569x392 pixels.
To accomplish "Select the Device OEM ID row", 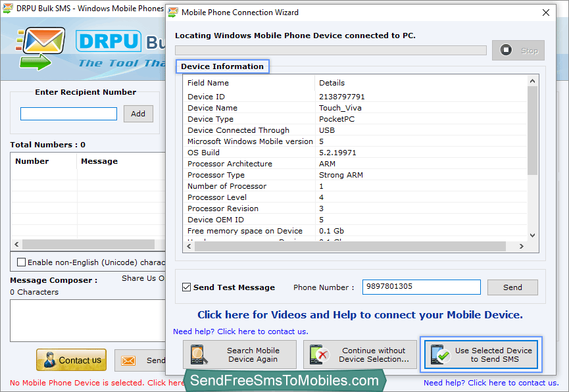I will (x=355, y=220).
